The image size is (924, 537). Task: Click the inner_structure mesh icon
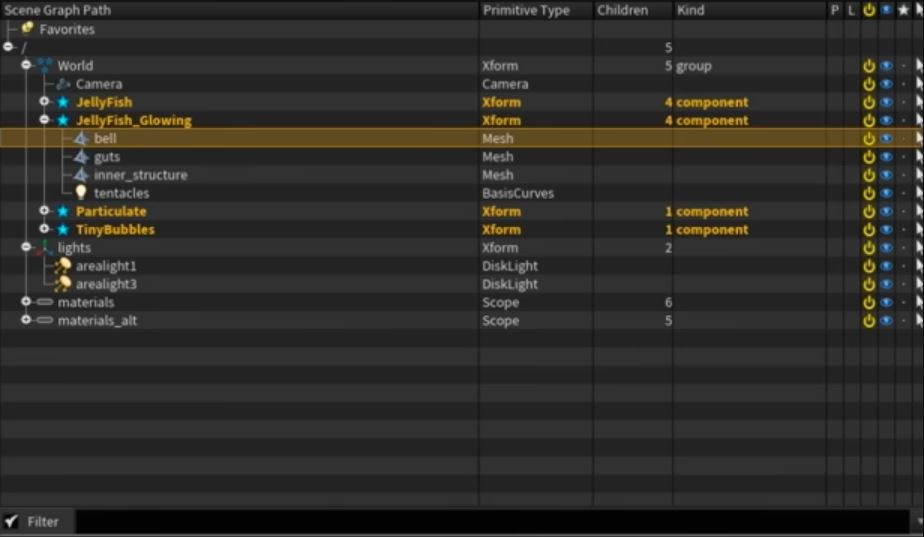81,175
